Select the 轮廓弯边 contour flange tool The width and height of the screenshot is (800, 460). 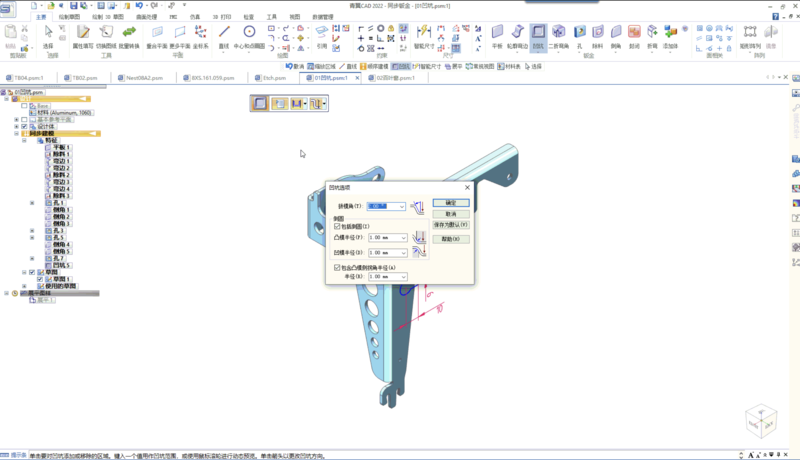click(518, 36)
